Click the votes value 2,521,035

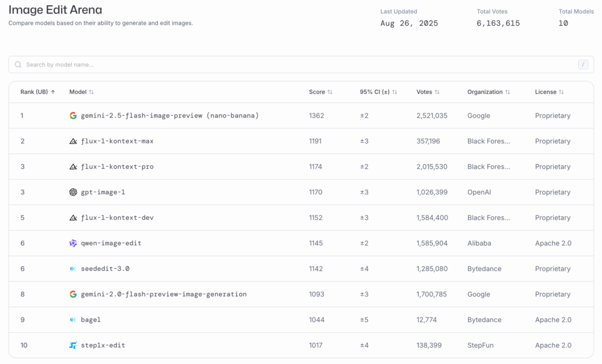pos(432,116)
